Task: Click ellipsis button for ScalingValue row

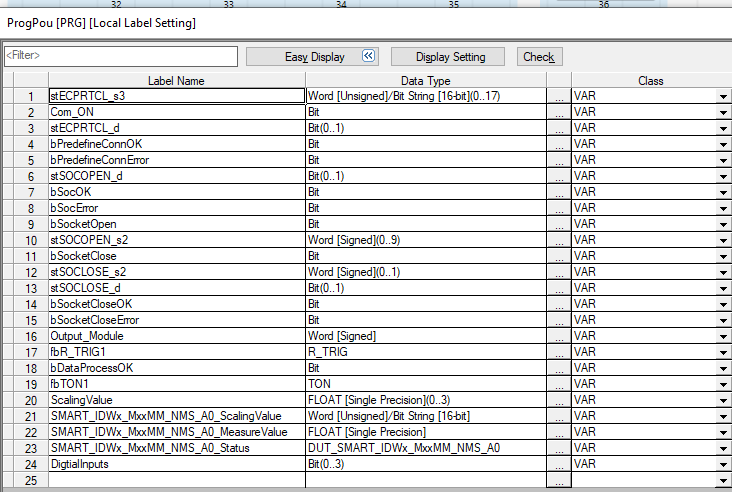Action: (559, 401)
